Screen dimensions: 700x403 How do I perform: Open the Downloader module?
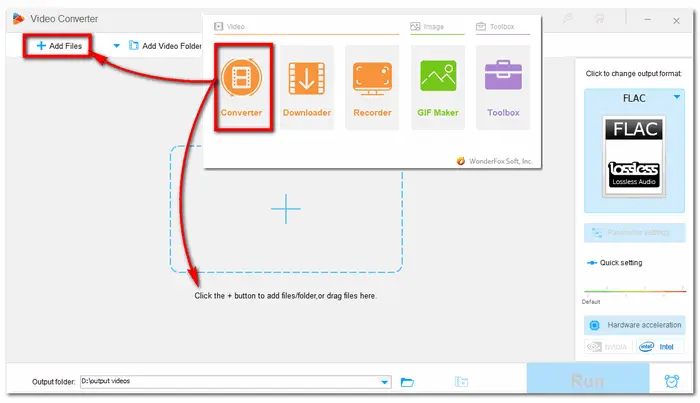[x=307, y=87]
